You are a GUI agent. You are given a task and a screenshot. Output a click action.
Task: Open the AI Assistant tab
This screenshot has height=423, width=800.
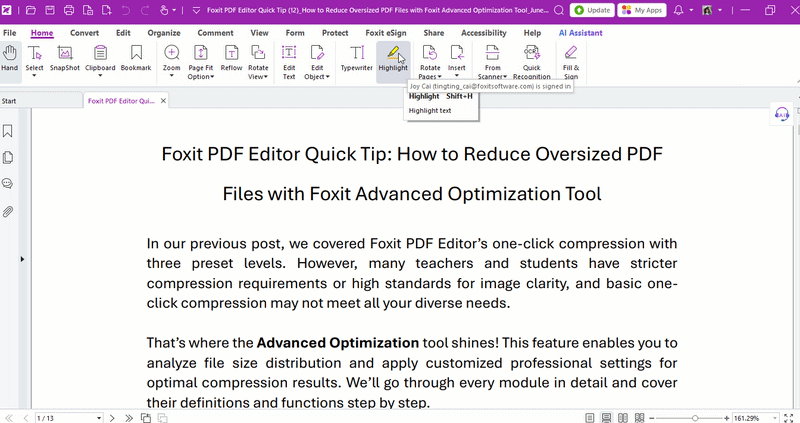(x=580, y=33)
